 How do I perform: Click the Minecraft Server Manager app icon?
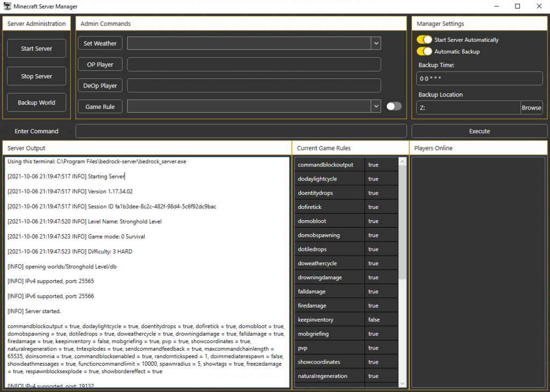tap(7, 6)
